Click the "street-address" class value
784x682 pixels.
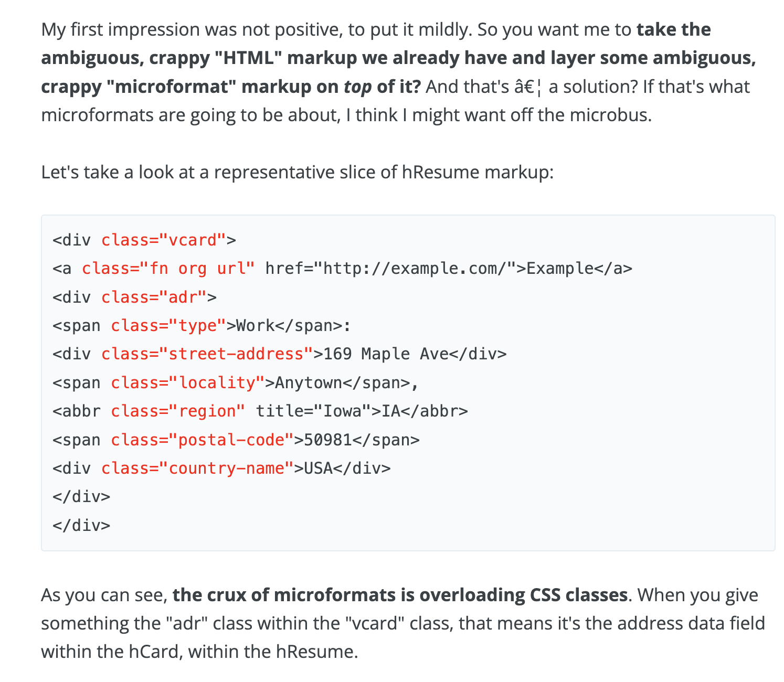(x=236, y=354)
